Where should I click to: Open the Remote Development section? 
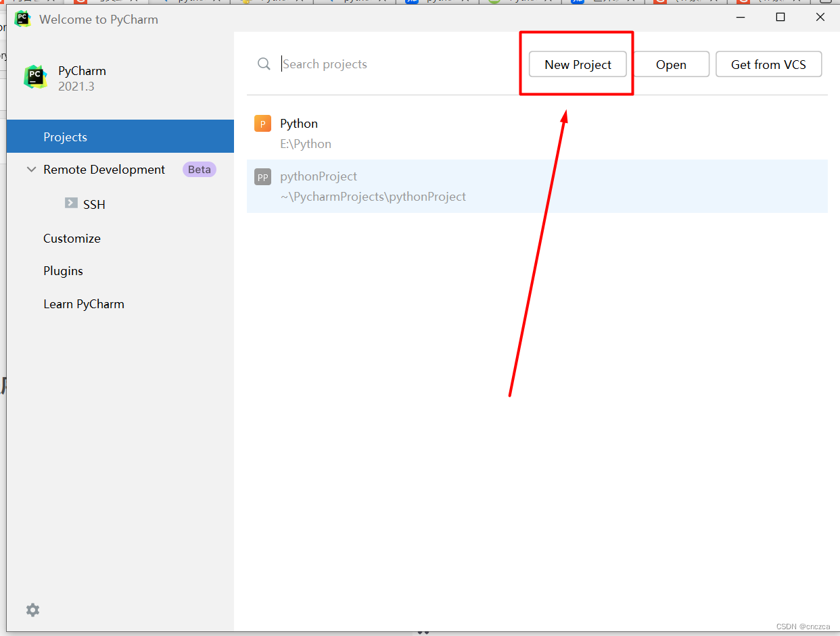104,170
